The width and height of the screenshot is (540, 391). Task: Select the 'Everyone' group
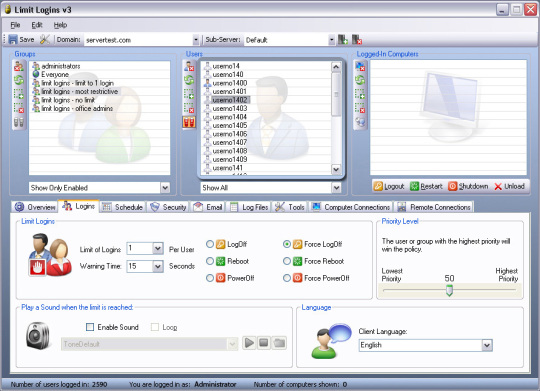pos(50,74)
